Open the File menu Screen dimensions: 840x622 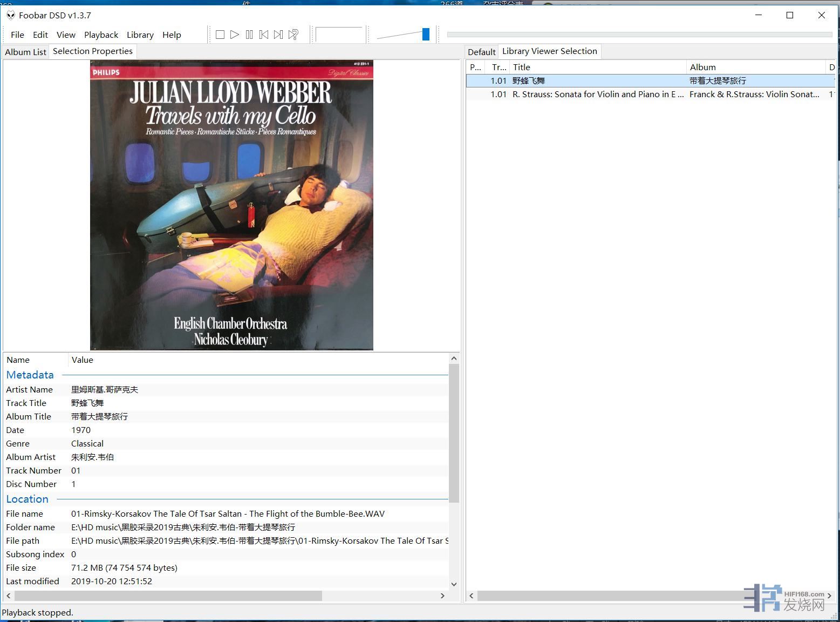(x=17, y=35)
